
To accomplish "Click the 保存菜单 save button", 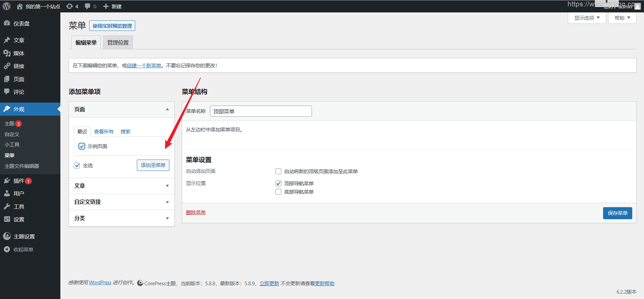I will click(x=617, y=213).
